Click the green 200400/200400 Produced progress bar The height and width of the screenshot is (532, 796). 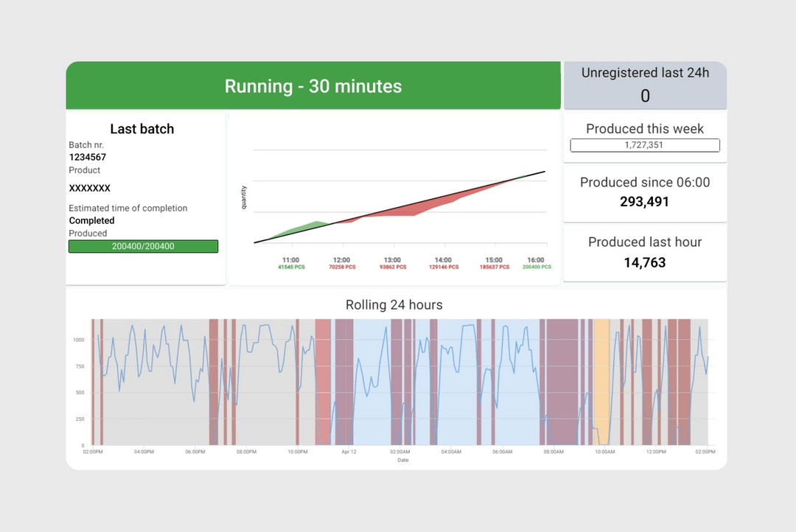pyautogui.click(x=143, y=246)
